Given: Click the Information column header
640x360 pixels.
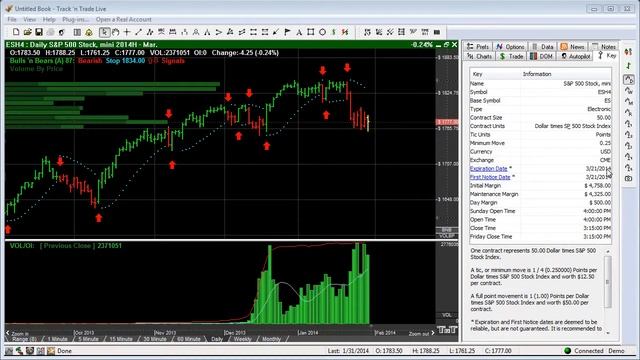Looking at the screenshot, I should tap(566, 74).
